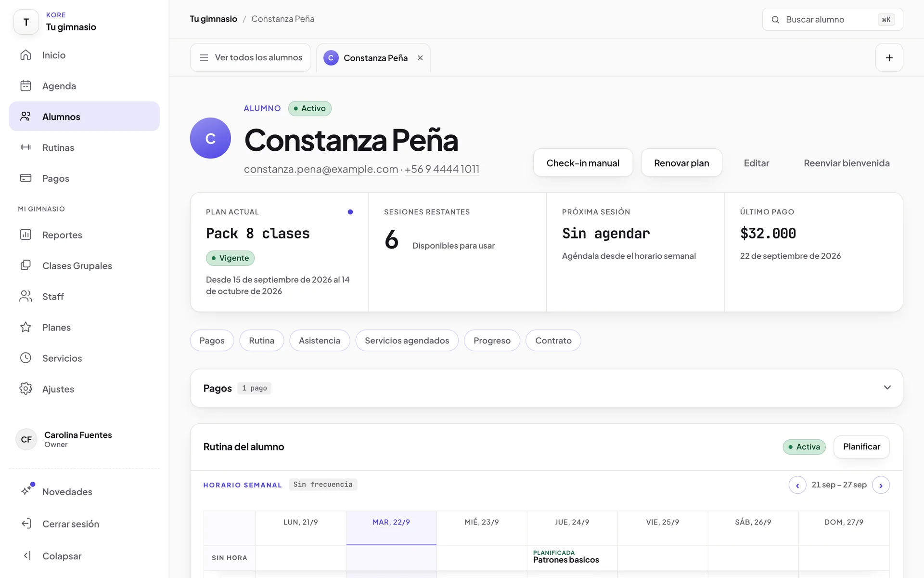Expand the Pagos section chevron
This screenshot has width=924, height=578.
[x=887, y=388]
